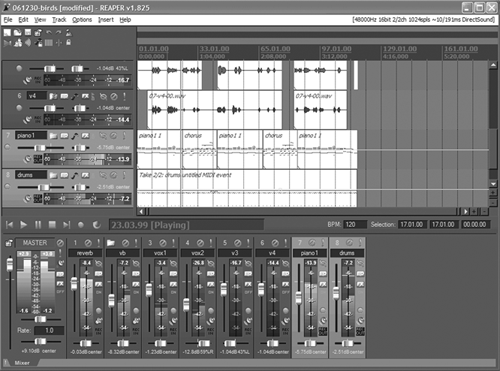Click the New project icon in main toolbar

point(7,33)
